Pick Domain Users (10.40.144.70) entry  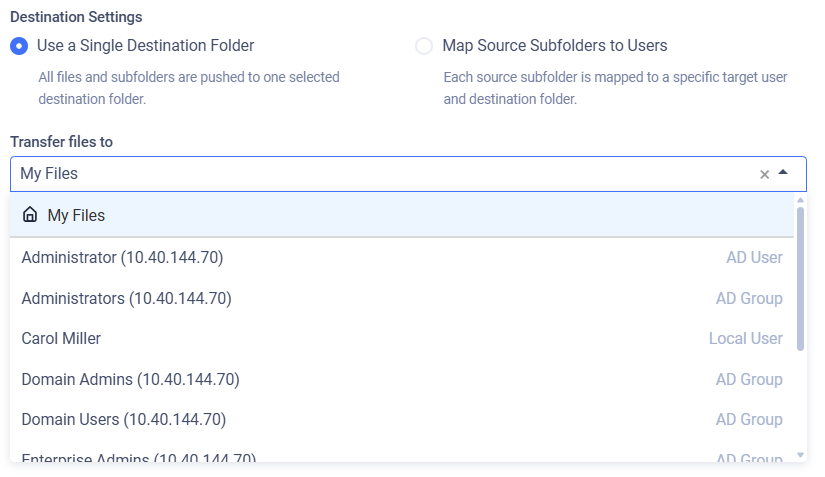point(401,420)
